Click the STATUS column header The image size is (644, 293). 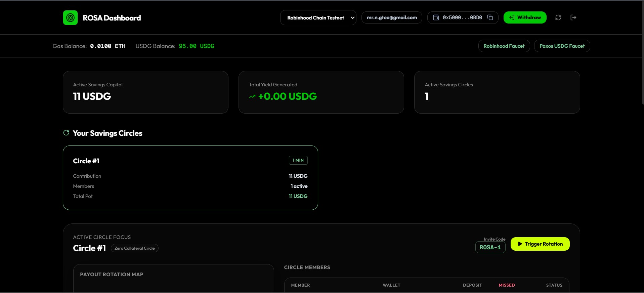554,285
